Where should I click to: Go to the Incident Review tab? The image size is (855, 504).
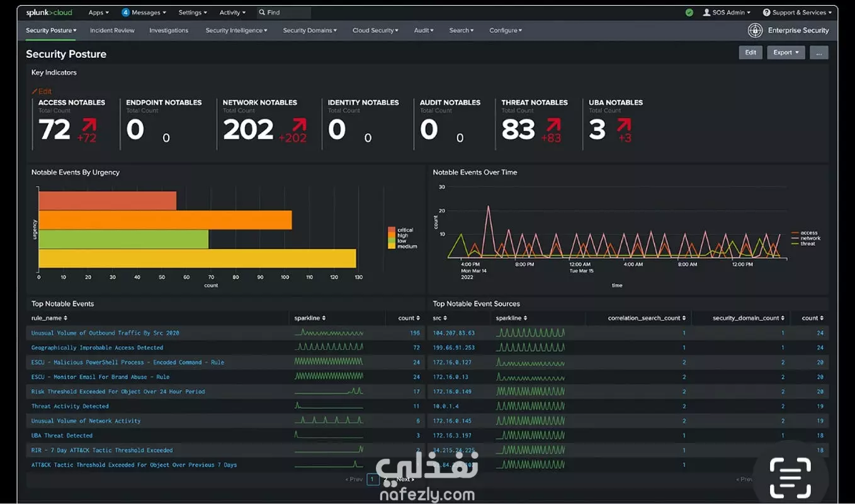112,30
